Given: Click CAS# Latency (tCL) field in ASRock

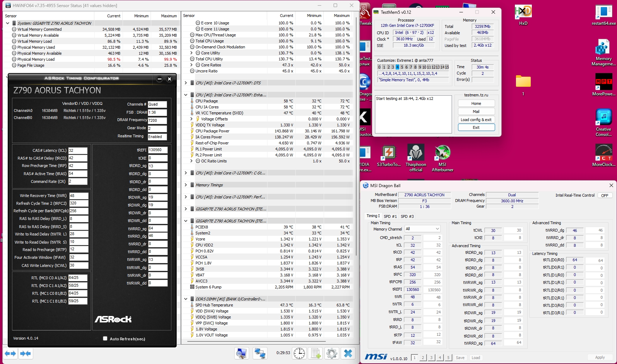Looking at the screenshot, I should pos(78,150).
